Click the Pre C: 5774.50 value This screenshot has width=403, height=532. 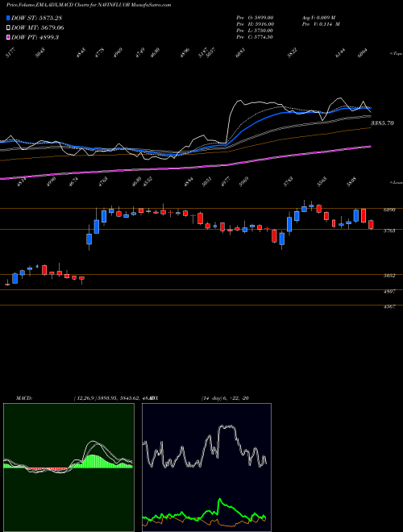(x=255, y=37)
